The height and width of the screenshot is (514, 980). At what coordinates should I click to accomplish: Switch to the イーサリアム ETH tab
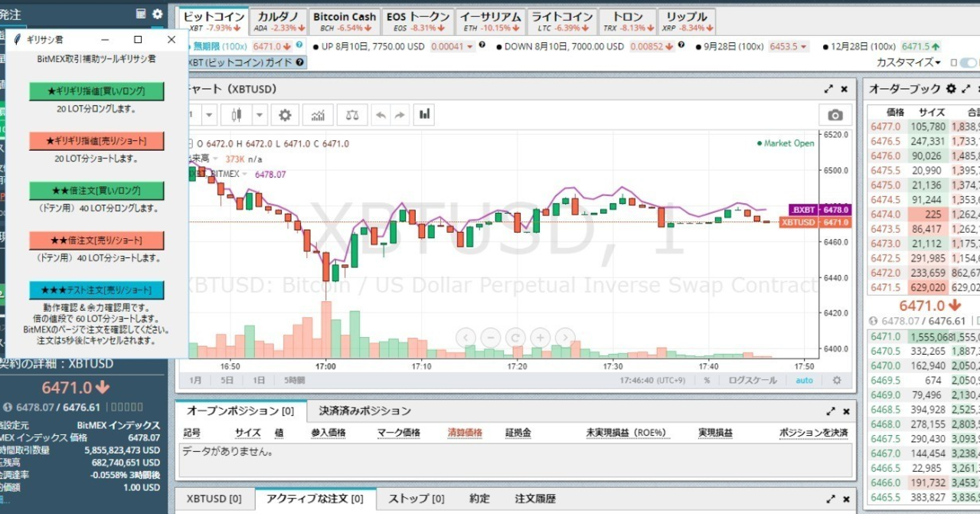(491, 21)
